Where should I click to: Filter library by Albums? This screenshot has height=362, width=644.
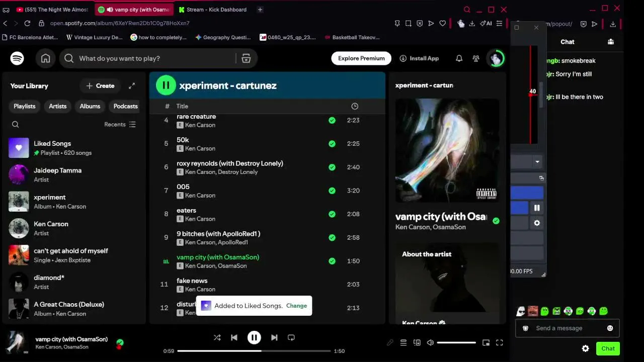click(x=90, y=106)
